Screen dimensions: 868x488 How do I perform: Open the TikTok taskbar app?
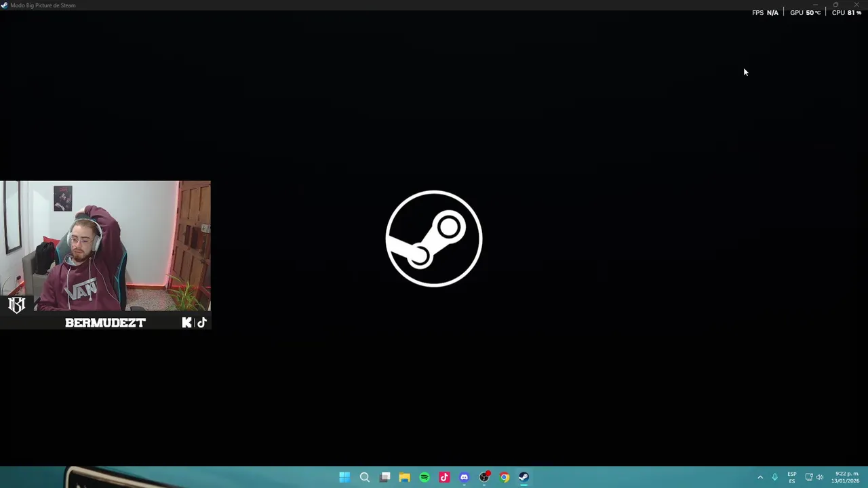(444, 477)
